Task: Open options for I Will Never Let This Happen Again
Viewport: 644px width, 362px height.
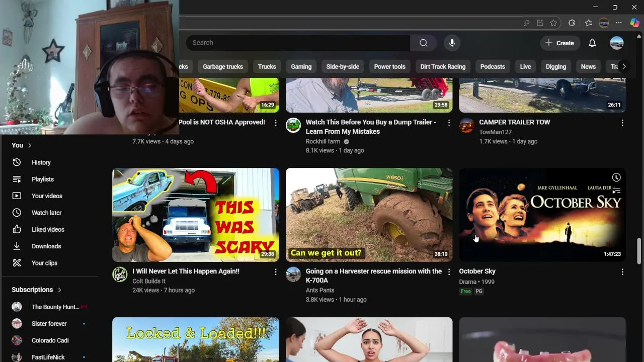Action: point(275,272)
